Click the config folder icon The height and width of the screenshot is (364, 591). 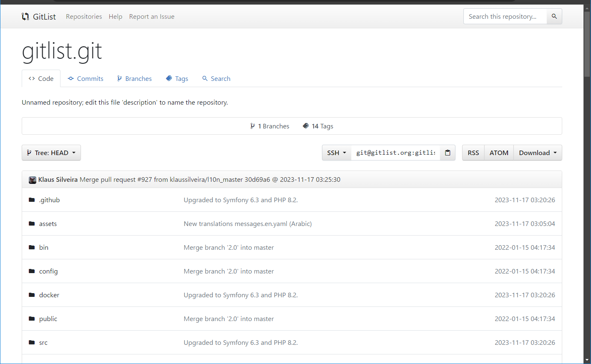[x=32, y=271]
